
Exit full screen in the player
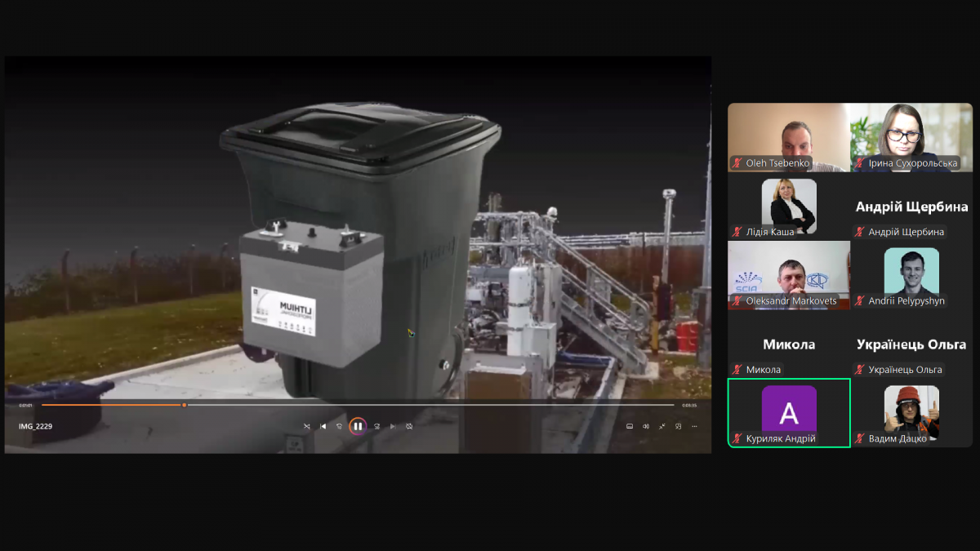pyautogui.click(x=662, y=426)
